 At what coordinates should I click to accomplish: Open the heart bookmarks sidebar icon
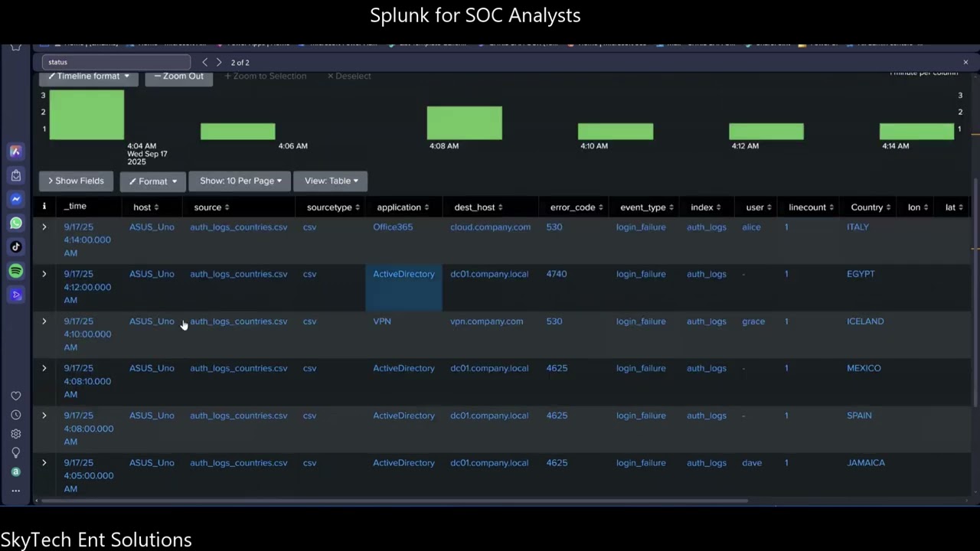tap(15, 396)
